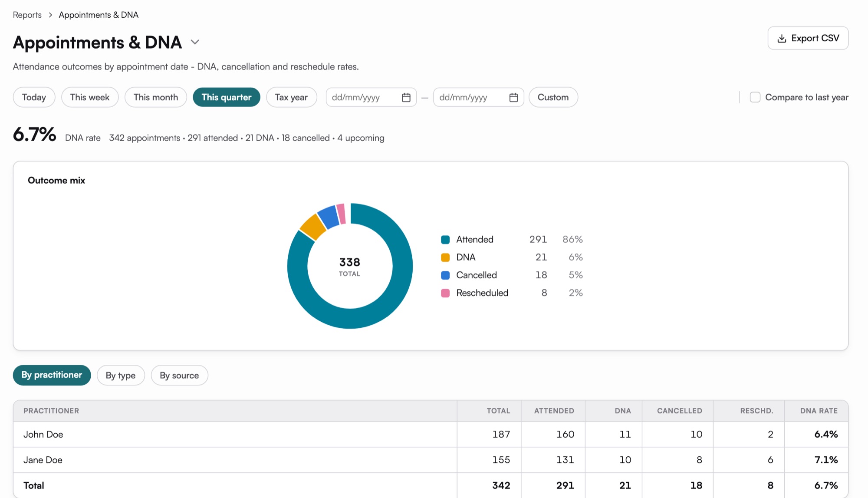Show the By practitioner breakdown
The image size is (868, 498).
[52, 375]
